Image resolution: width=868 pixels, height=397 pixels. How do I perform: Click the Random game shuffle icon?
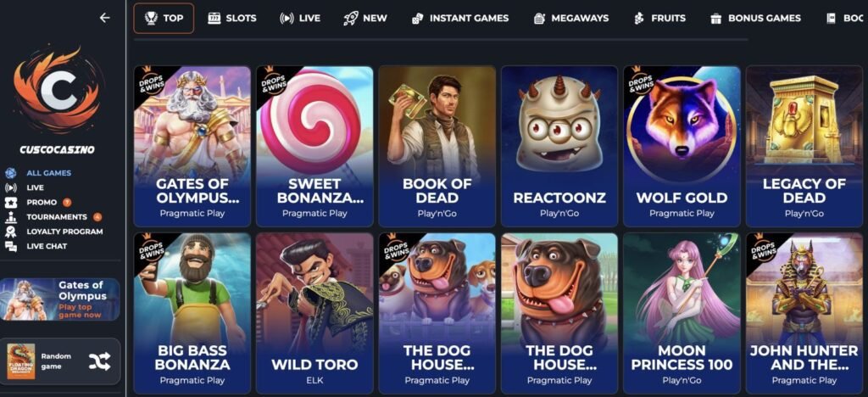(100, 361)
